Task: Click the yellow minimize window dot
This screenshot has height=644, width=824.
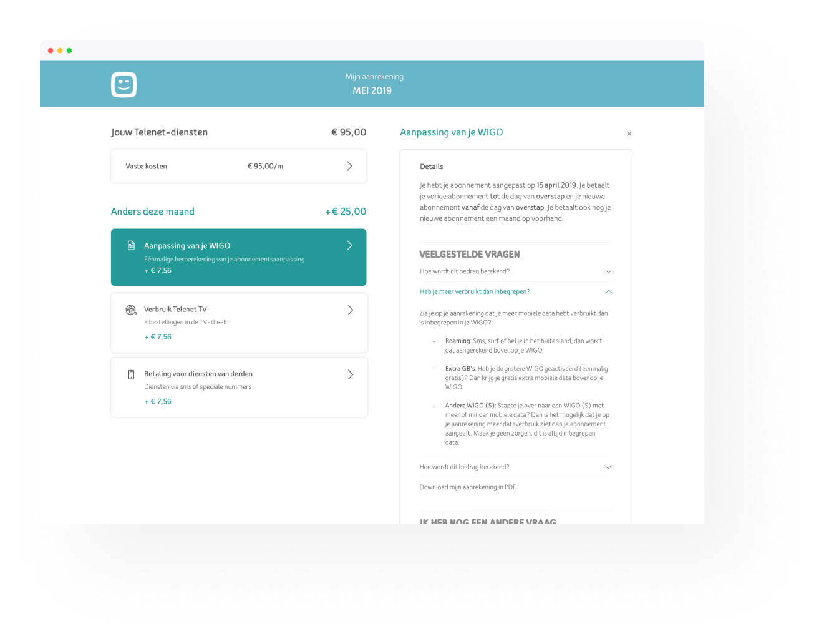Action: coord(60,51)
